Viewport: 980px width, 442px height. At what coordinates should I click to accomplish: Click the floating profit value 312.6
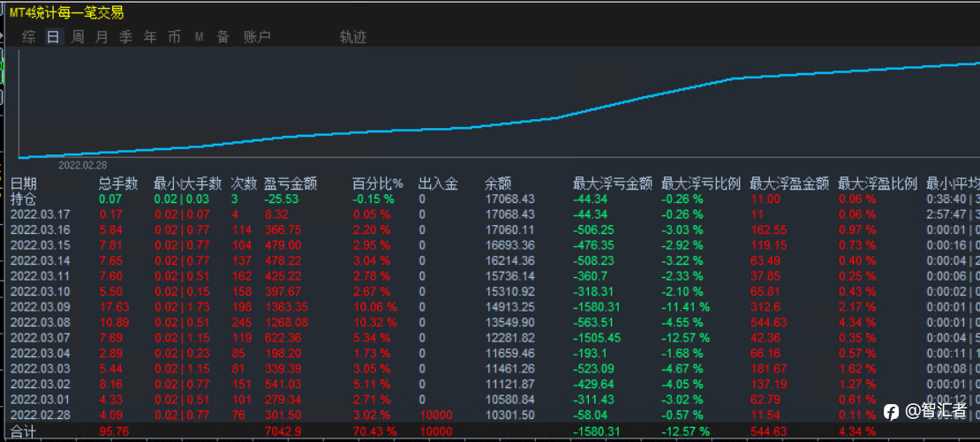[765, 306]
